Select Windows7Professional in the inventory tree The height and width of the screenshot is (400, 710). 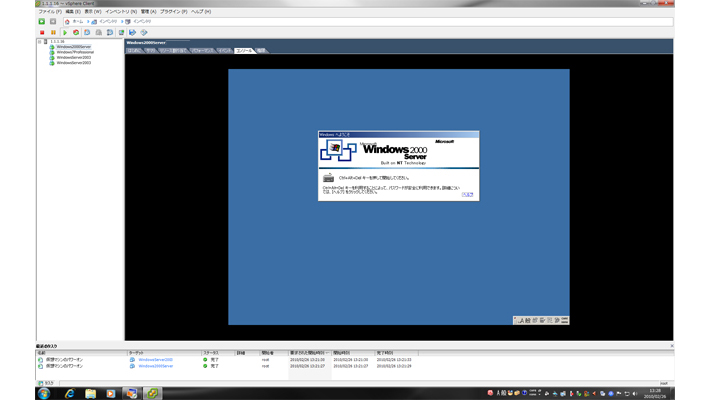point(75,52)
